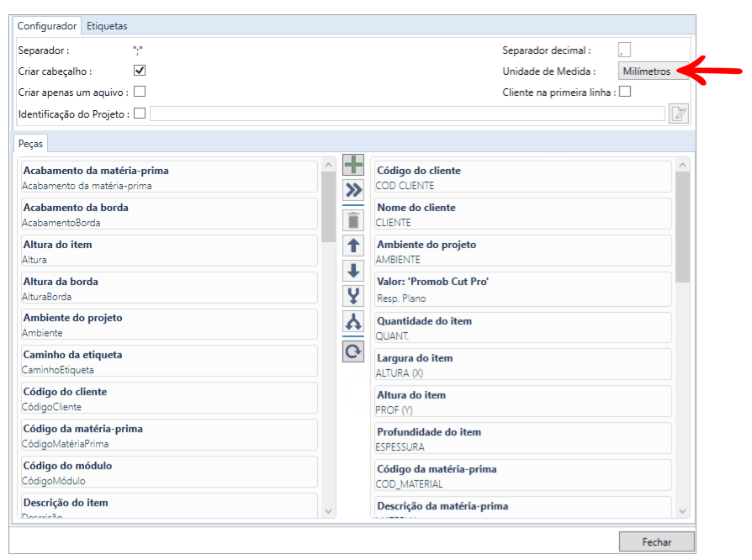This screenshot has width=752, height=560.
Task: Select Descrição da matéria-prima in the right list
Action: click(x=523, y=507)
